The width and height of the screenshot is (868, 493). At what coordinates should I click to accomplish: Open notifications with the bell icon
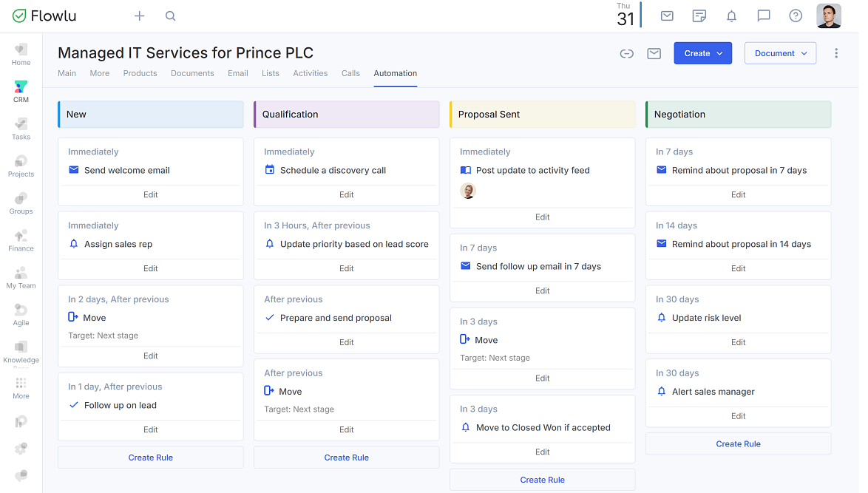tap(731, 16)
